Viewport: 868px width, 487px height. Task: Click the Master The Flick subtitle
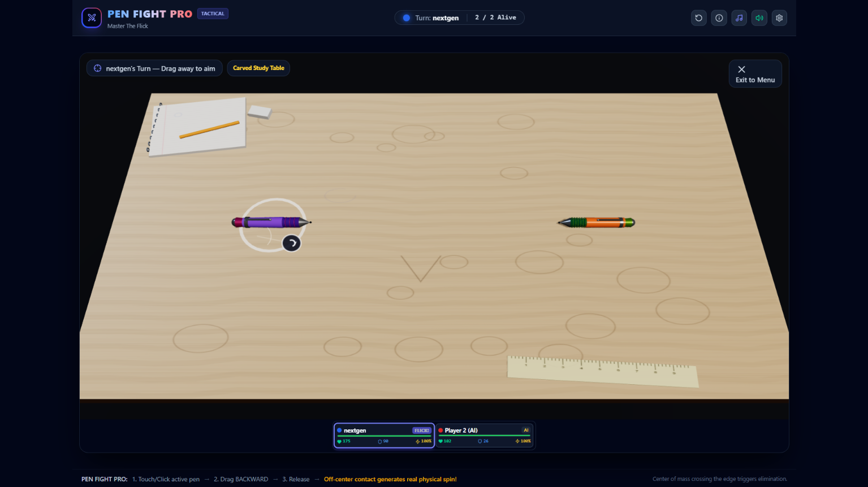[x=128, y=26]
